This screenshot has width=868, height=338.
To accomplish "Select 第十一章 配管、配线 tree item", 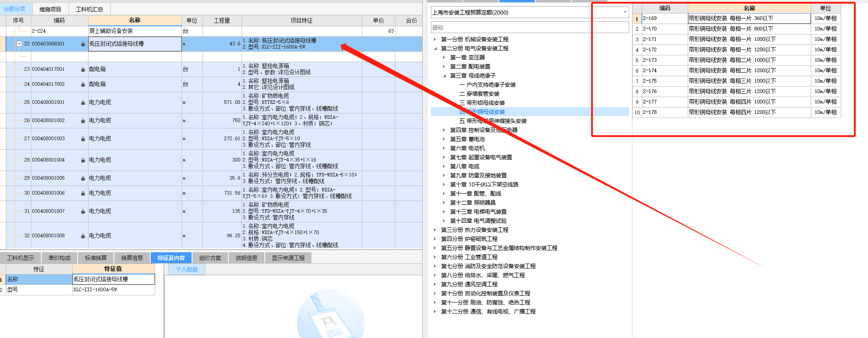I will (475, 194).
